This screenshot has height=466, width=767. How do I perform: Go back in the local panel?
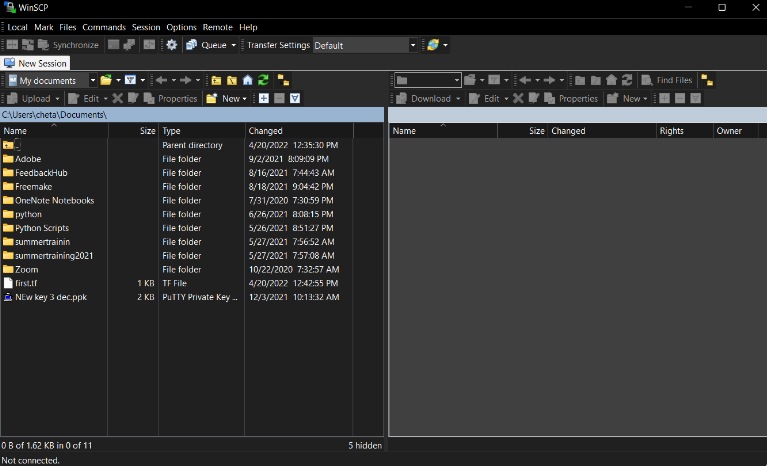tap(161, 80)
